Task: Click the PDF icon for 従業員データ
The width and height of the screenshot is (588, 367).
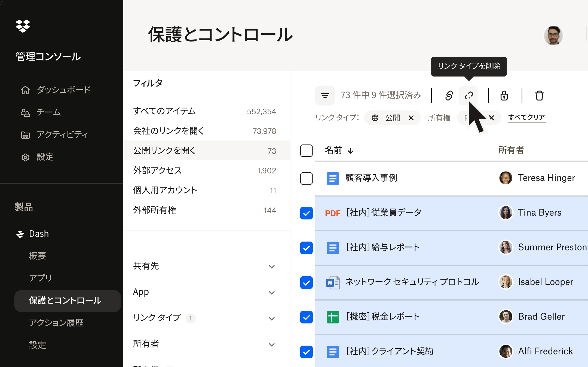Action: [x=333, y=213]
